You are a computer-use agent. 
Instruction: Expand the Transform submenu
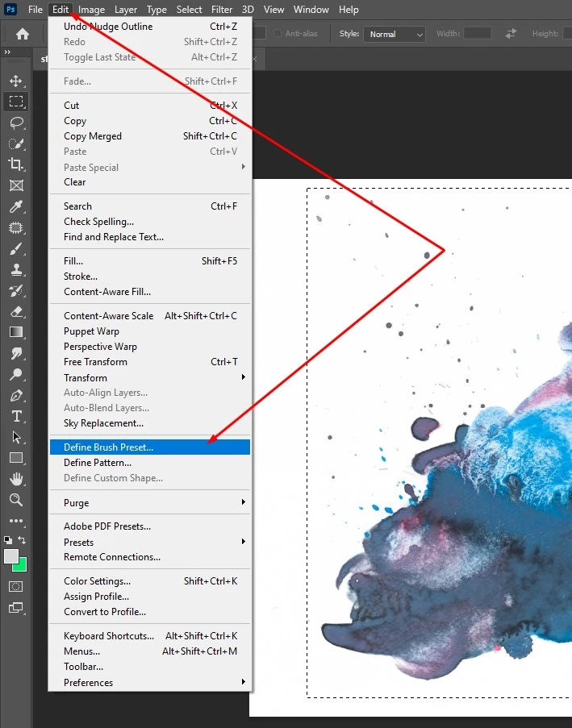coord(150,377)
